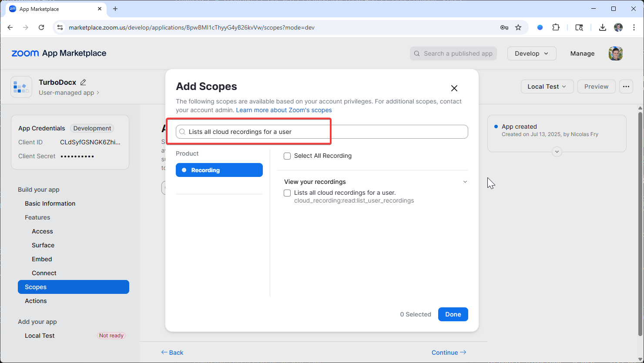Click the blue circle extension icon

(540, 27)
